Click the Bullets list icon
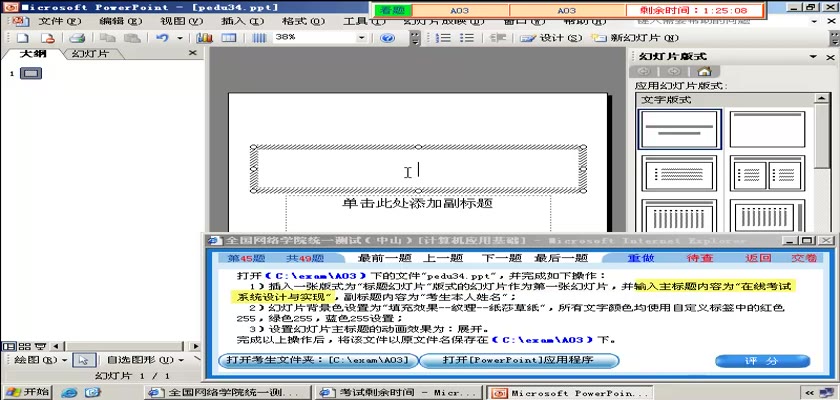The height and width of the screenshot is (400, 840). pos(467,38)
